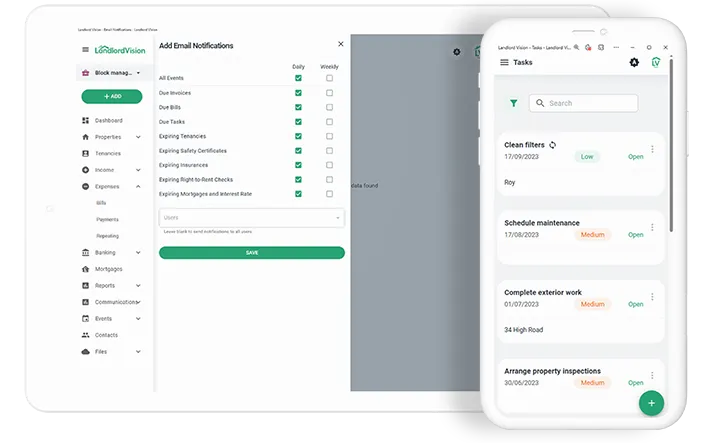716x443 pixels.
Task: Click the Events calendar icon
Action: (85, 318)
